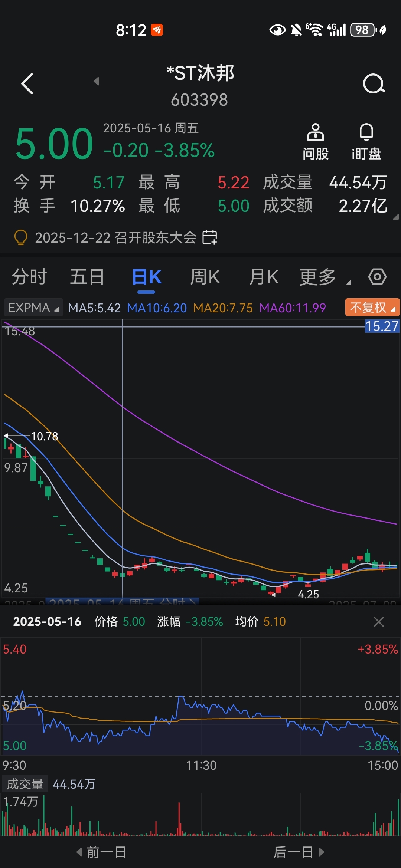Viewport: 401px width, 868px height.
Task: Open 2025-12-22 召开股东大会 notice
Action: click(115, 237)
